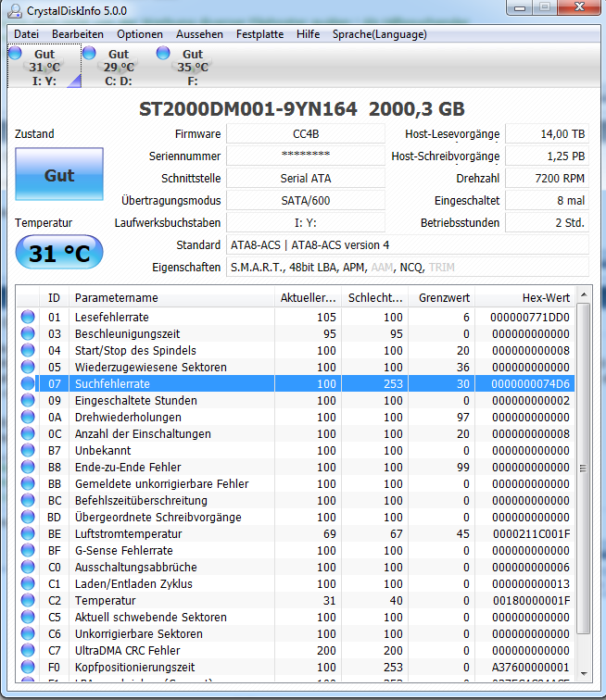This screenshot has width=606, height=700.
Task: Click the status orb for Ende-zu-Ende Fehler
Action: tap(28, 467)
